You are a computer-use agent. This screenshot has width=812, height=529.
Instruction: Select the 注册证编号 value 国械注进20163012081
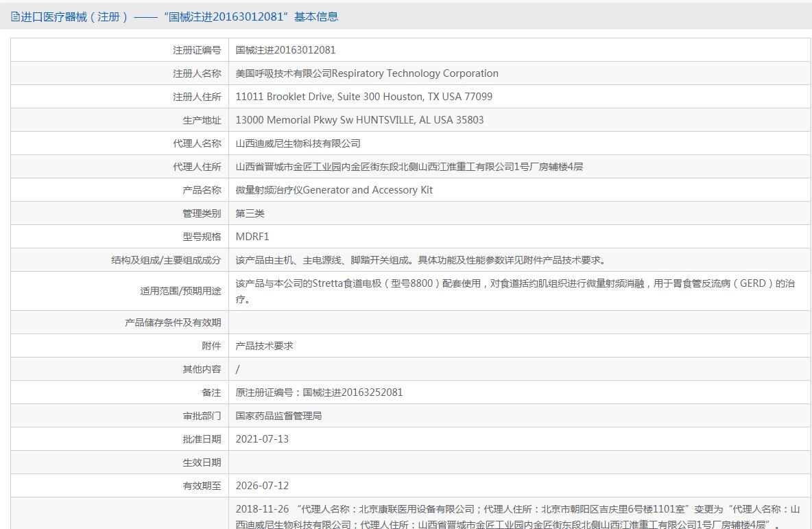coord(285,50)
